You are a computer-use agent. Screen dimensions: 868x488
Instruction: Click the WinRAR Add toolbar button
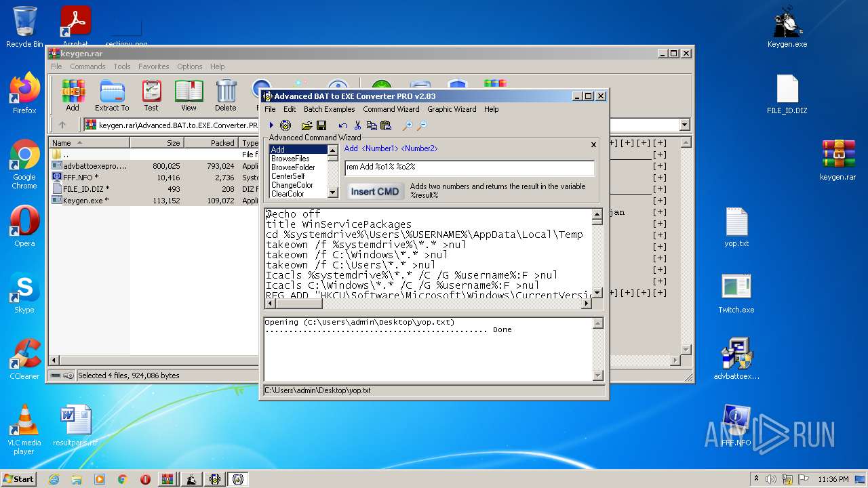point(73,96)
